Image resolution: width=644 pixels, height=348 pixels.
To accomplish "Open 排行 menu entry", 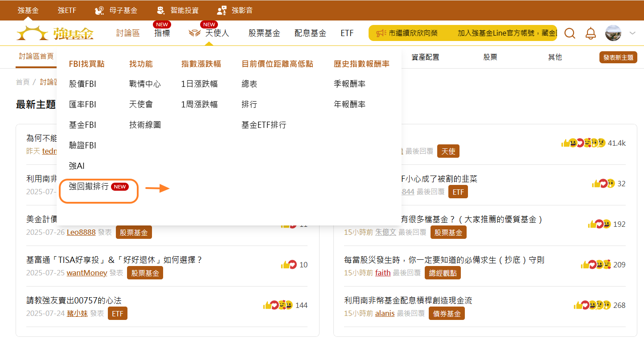I will (x=249, y=104).
